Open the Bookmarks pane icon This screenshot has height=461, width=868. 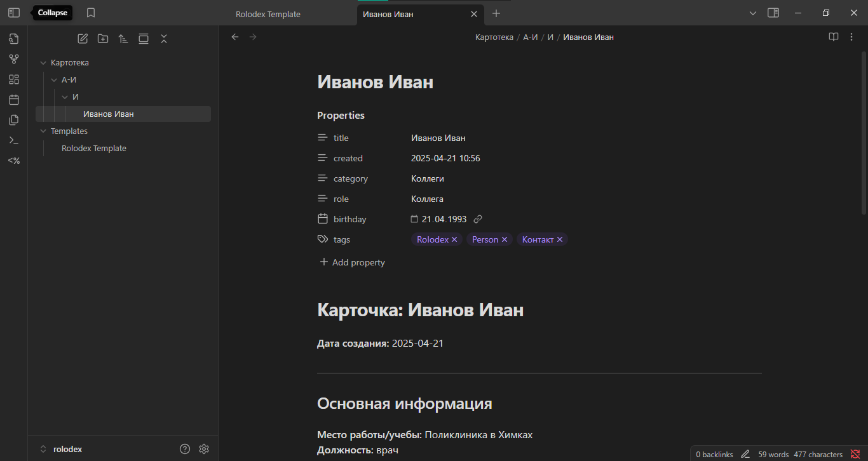(91, 13)
